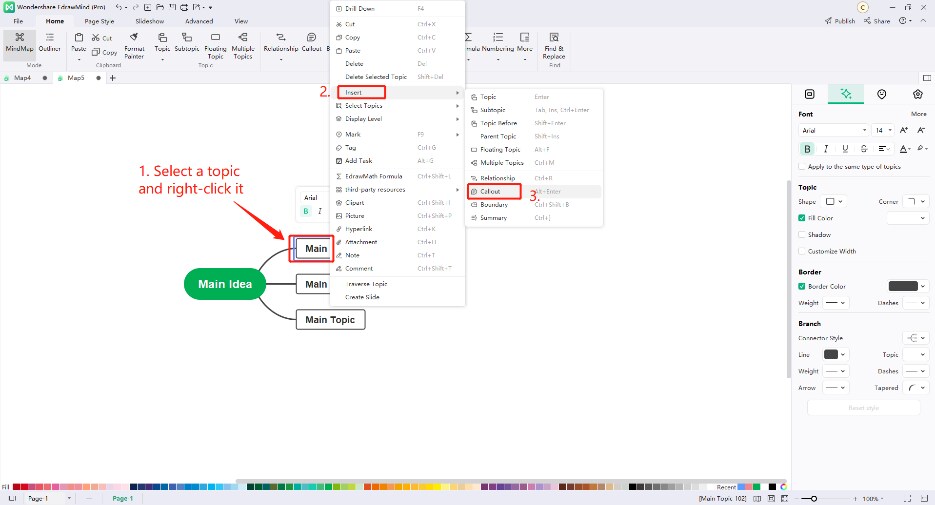Screen dimensions: 935x505
Task: Toggle Italic in the Font panel
Action: (826, 148)
